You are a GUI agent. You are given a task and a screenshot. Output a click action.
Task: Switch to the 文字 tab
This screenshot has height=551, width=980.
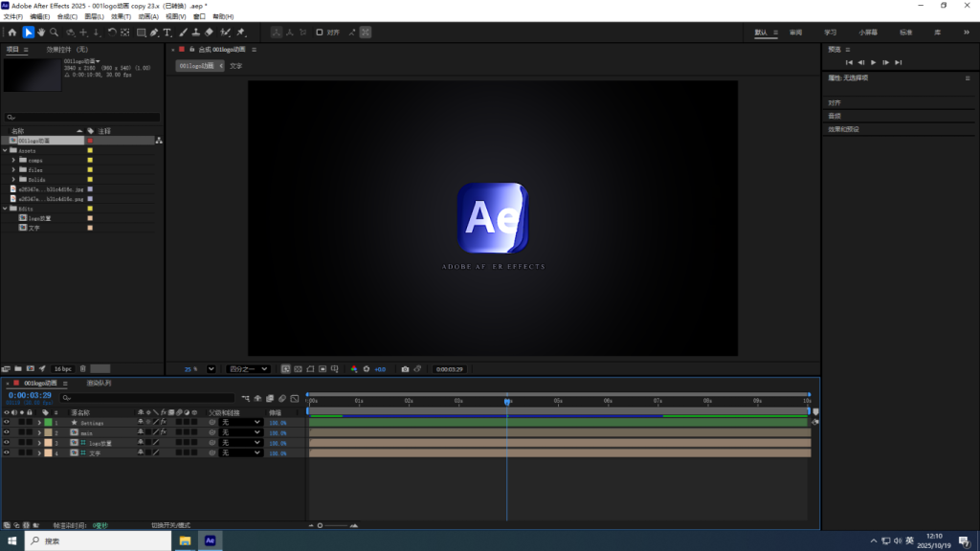point(235,65)
